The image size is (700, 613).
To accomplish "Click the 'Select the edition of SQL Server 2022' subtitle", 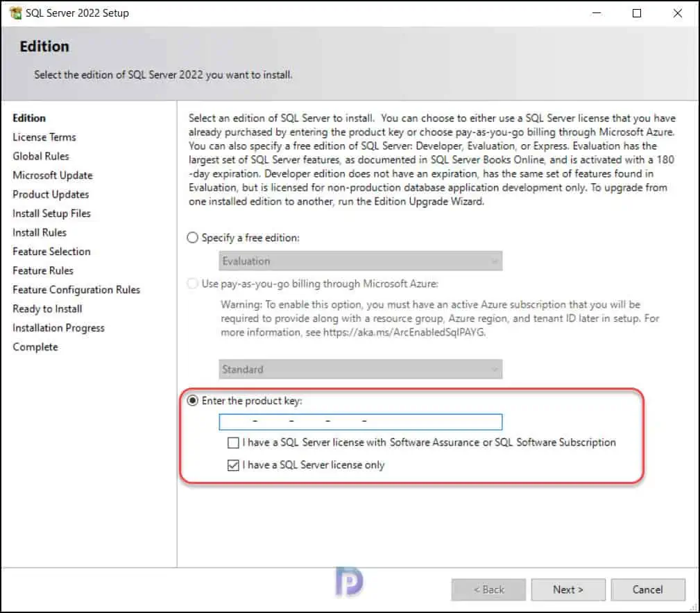I will pos(164,75).
